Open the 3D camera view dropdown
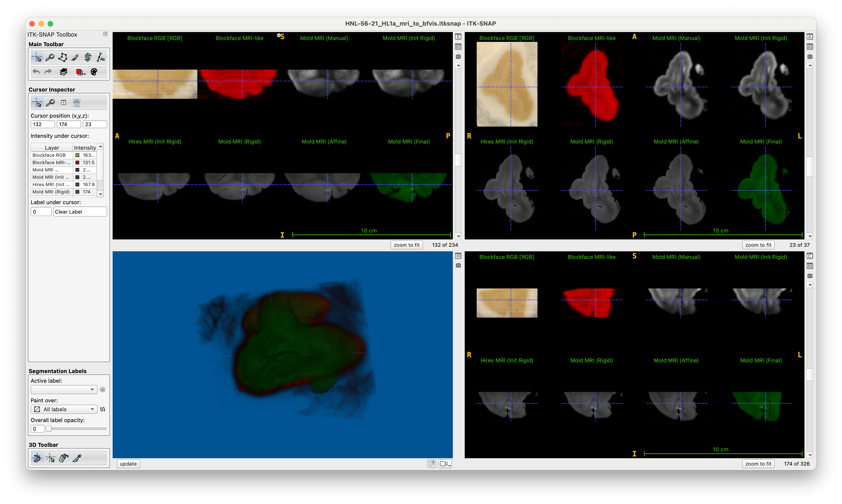The width and height of the screenshot is (842, 504). click(445, 464)
